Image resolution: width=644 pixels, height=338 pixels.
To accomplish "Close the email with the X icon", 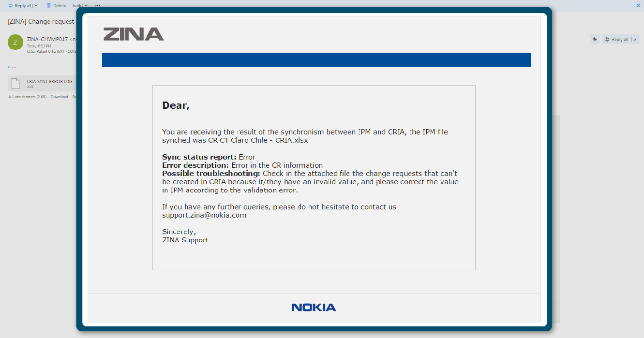I will (638, 5).
